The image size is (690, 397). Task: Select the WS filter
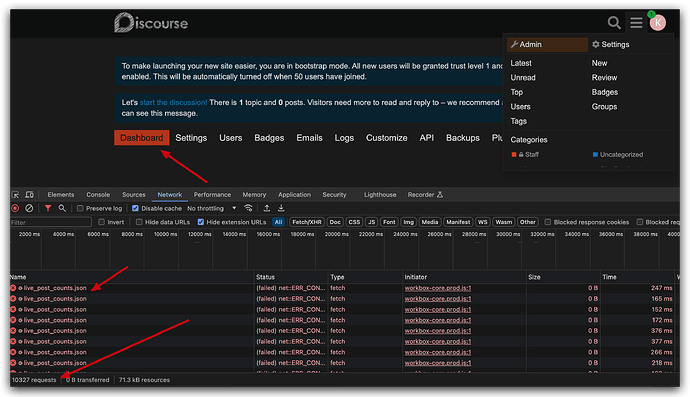coord(483,222)
